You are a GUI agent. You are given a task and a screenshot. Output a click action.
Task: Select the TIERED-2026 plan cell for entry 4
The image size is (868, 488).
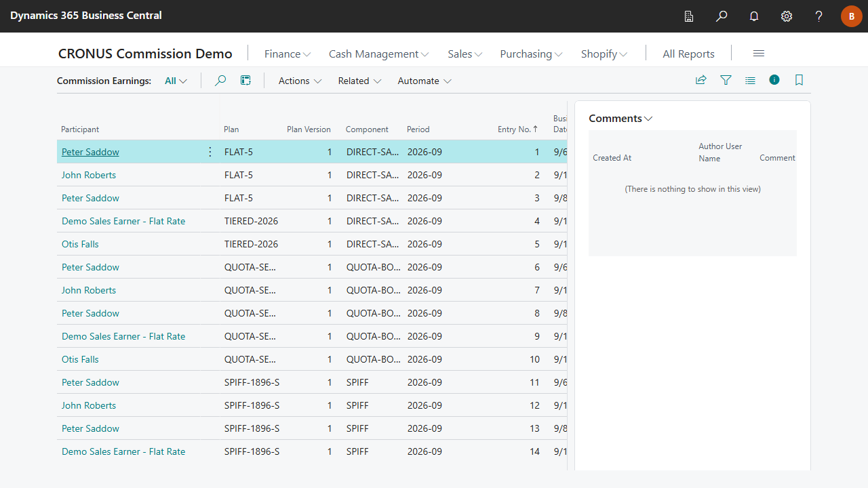[x=251, y=221]
